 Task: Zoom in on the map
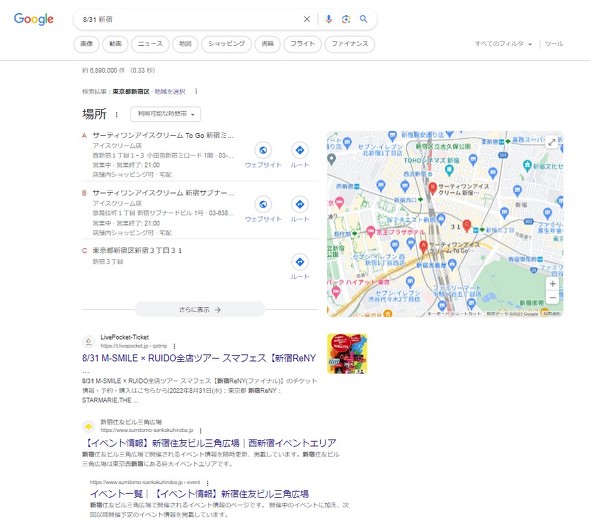(x=552, y=284)
